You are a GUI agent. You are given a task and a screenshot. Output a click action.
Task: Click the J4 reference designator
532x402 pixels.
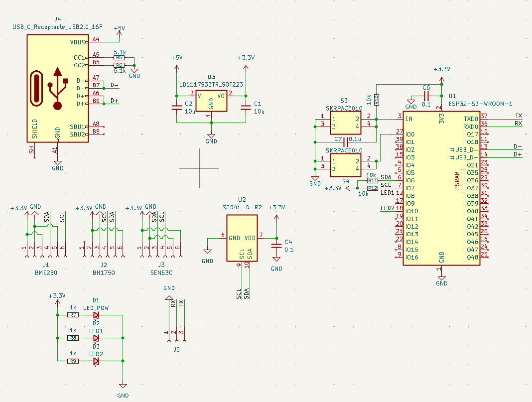coord(58,19)
